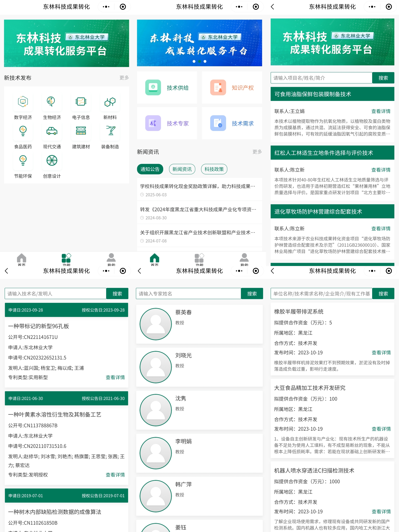Open the 技术专家 purple icon
This screenshot has height=532, width=399.
(153, 123)
